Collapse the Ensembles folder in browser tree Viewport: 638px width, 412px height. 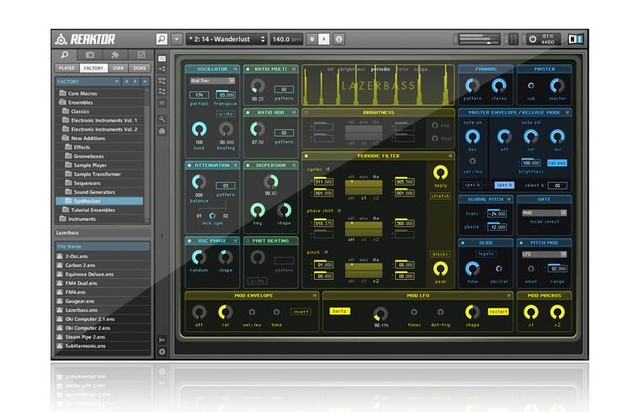tap(63, 102)
